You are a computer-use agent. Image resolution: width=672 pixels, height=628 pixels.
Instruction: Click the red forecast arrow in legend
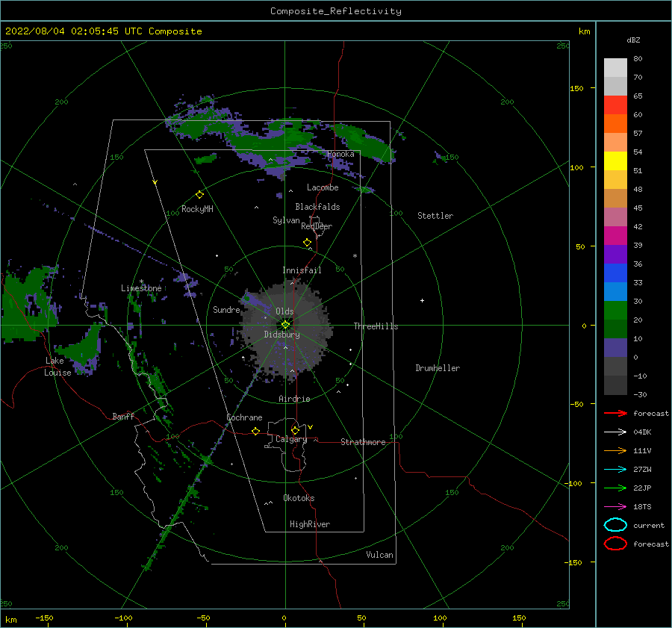[615, 413]
